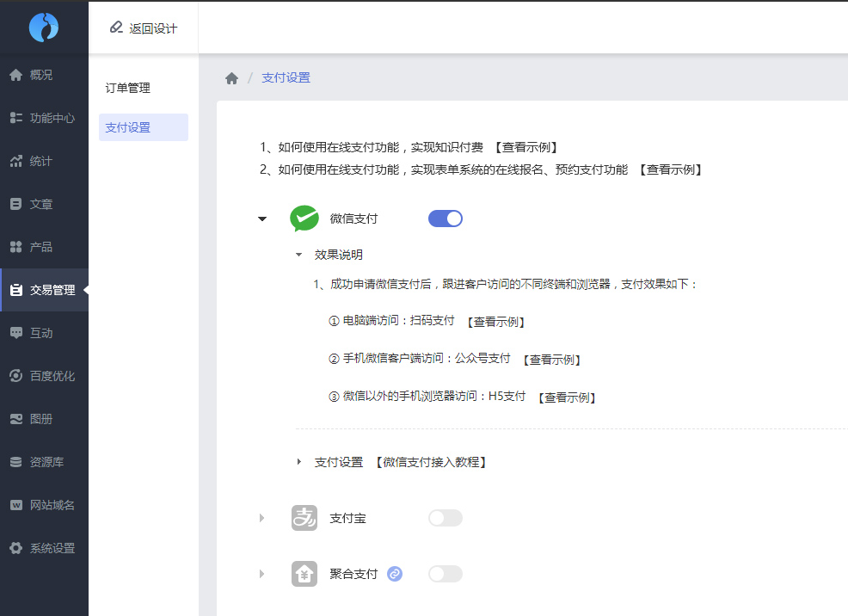
Task: Click the 聚合支付 house icon
Action: (304, 574)
